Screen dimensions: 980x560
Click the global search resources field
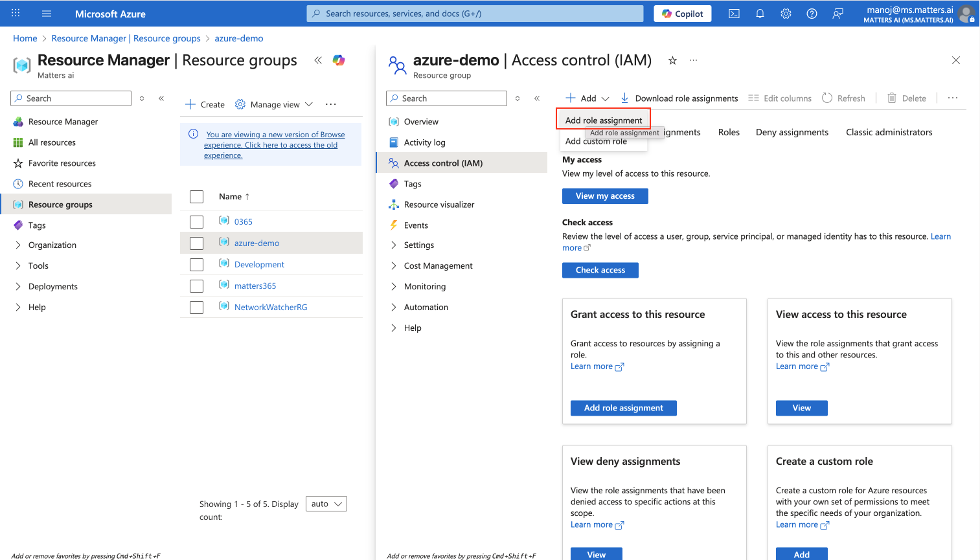[475, 14]
